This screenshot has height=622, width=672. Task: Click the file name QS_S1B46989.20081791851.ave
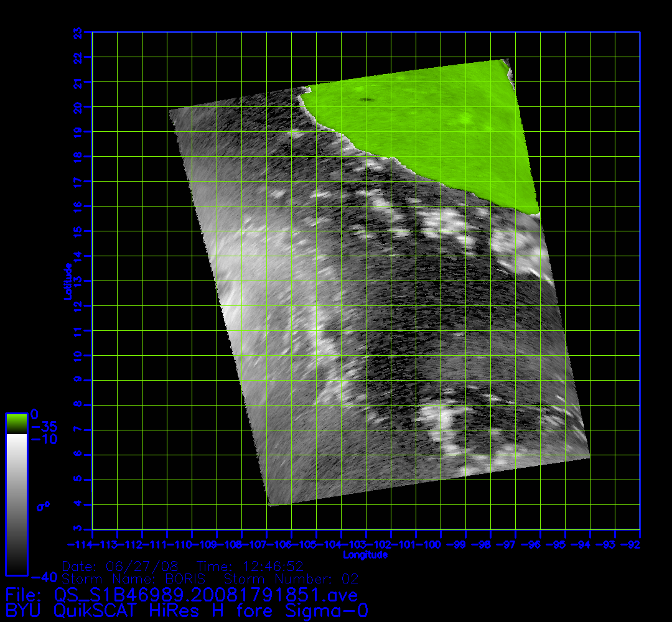tap(206, 595)
